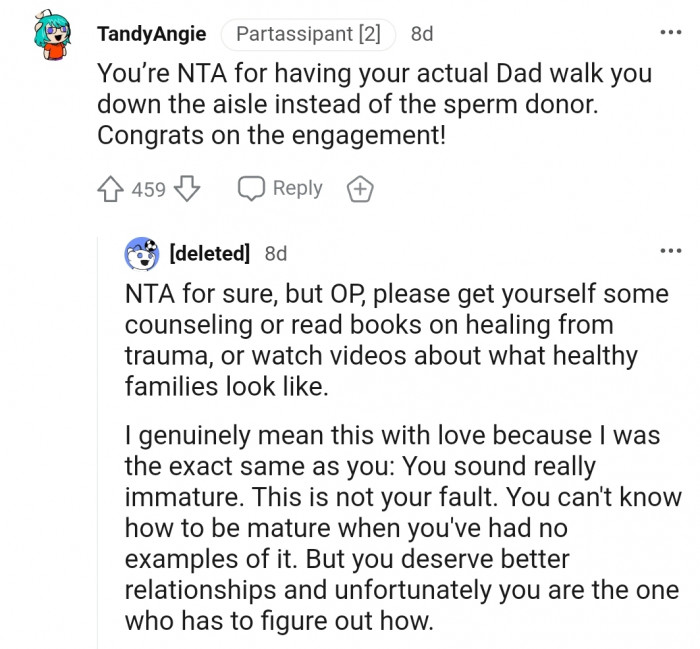Click the 459 vote score
Viewport: 700px width, 649px height.
pyautogui.click(x=149, y=189)
